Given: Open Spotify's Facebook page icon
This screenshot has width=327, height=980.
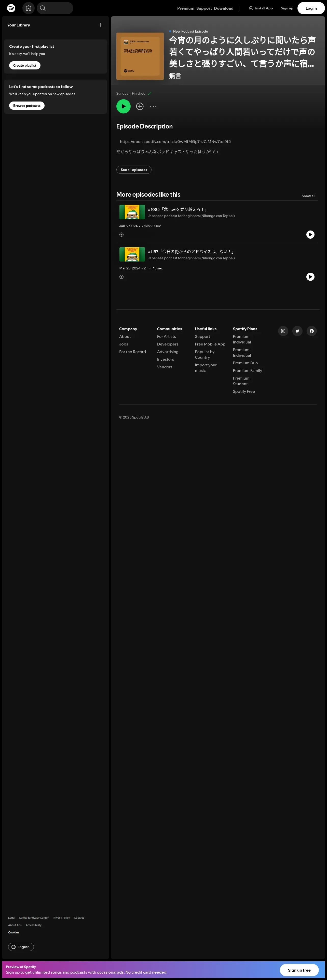Looking at the screenshot, I should click(311, 331).
